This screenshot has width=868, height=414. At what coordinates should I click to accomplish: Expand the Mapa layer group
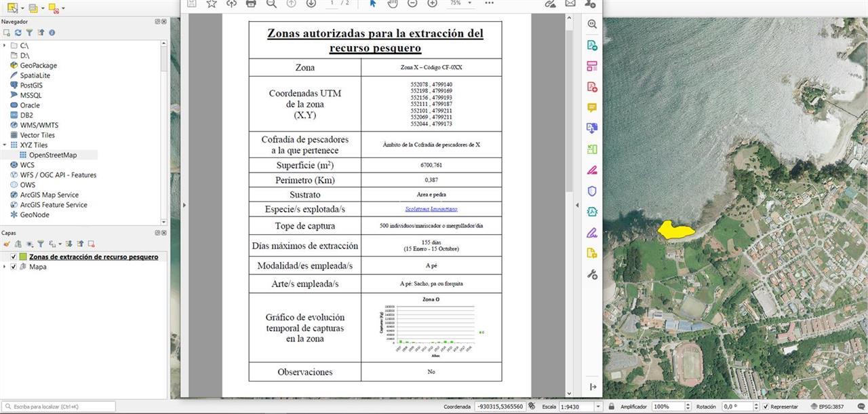[x=5, y=267]
